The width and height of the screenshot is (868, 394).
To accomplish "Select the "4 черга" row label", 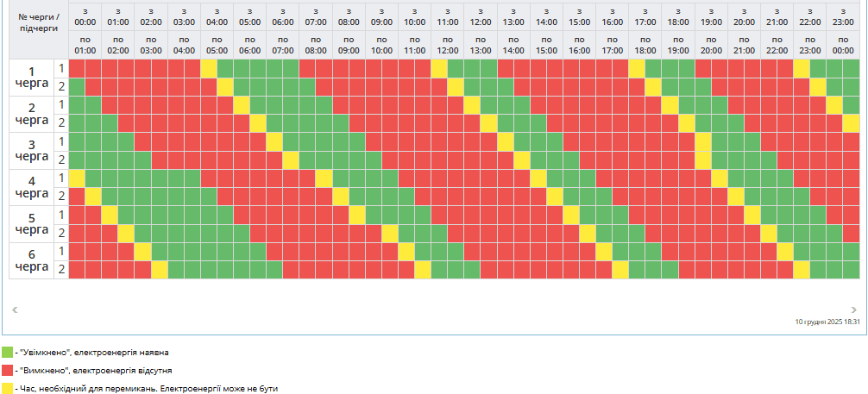I will [32, 187].
